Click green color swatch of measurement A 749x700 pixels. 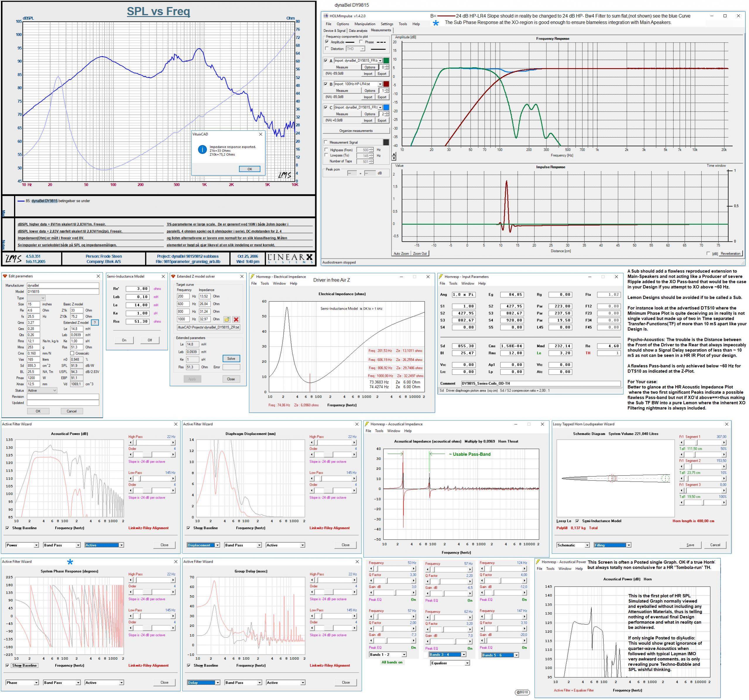pos(386,61)
